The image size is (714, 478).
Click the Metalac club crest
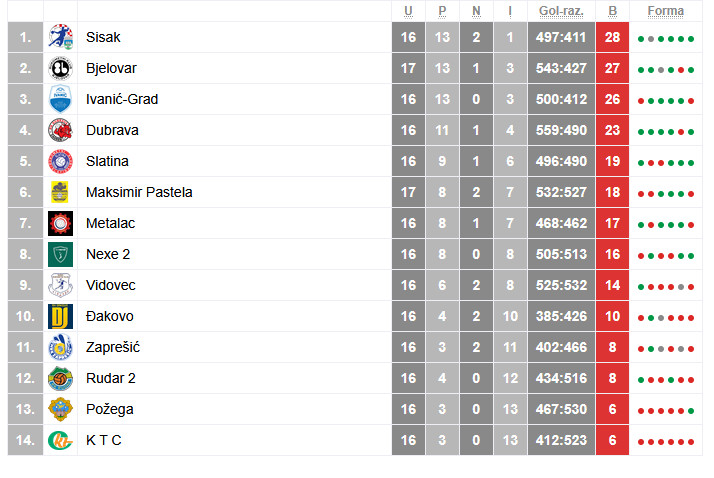(x=60, y=223)
